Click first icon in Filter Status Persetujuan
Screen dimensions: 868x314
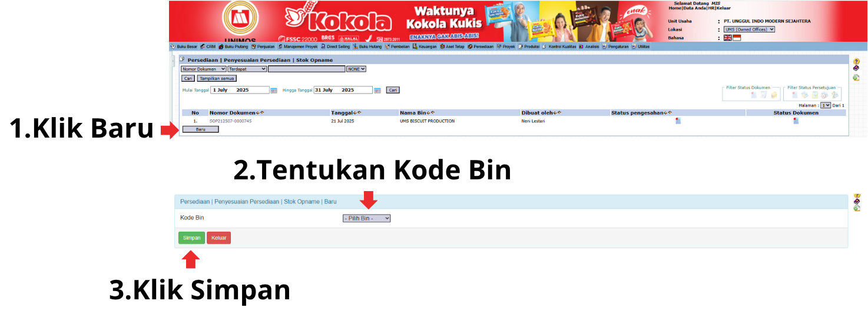[x=794, y=95]
